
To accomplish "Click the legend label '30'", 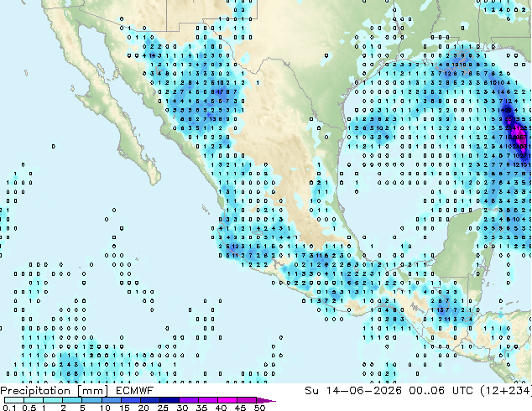I will click(182, 408).
